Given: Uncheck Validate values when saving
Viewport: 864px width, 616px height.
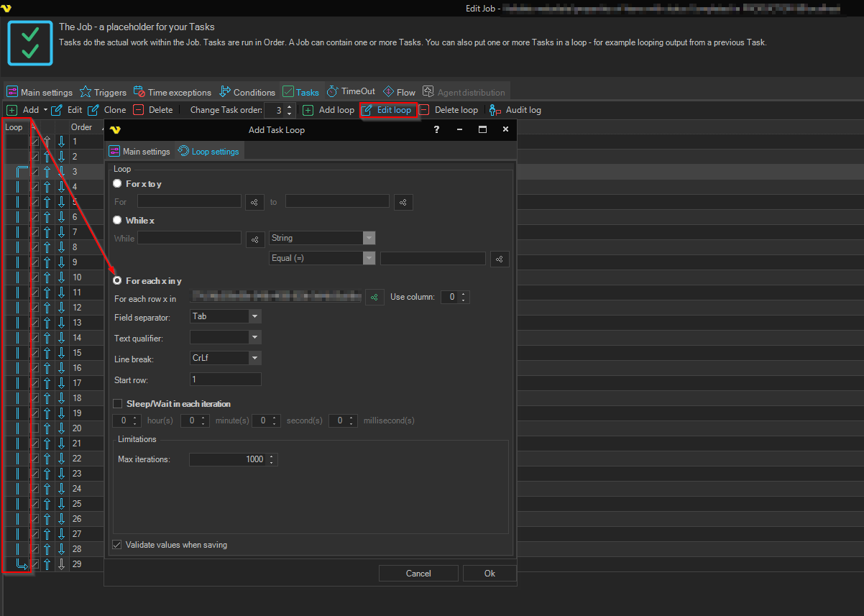Looking at the screenshot, I should pos(117,545).
